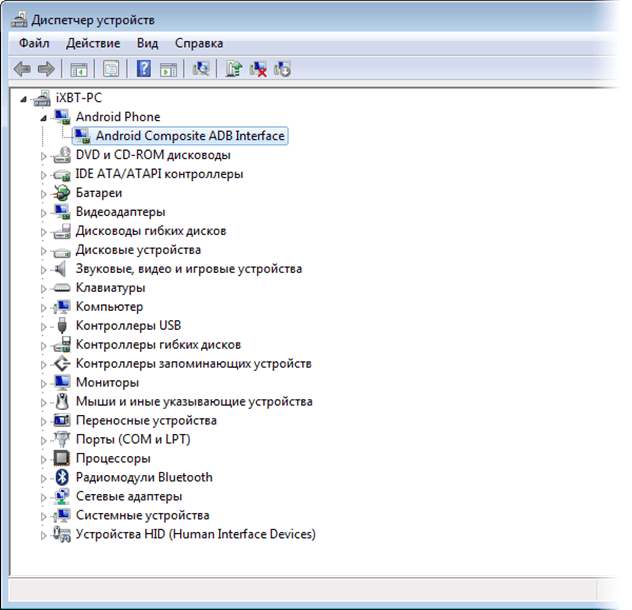Expand IDE ATA/ATAPI контроллеры
Screen dimensions: 632x610
pyautogui.click(x=44, y=175)
